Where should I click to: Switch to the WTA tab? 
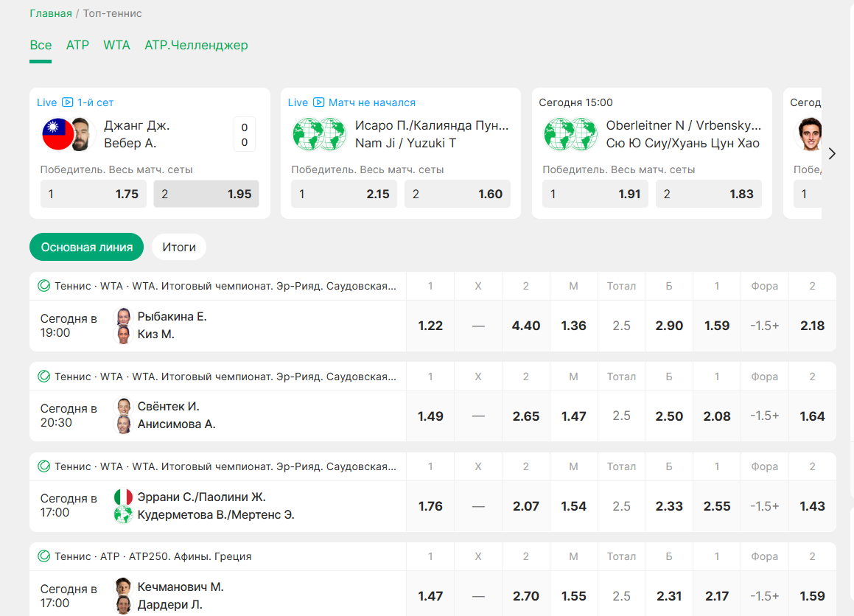coord(116,45)
